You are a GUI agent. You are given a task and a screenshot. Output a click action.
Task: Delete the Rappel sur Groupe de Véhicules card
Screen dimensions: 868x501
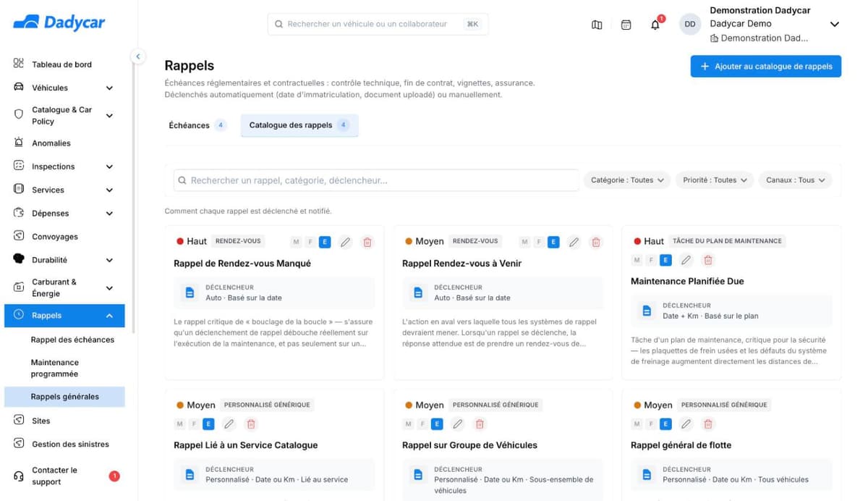(480, 424)
